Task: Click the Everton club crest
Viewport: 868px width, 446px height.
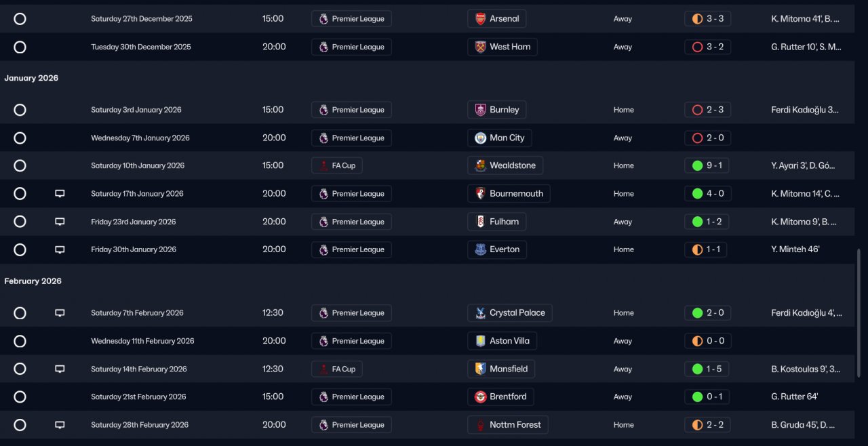Action: point(480,249)
